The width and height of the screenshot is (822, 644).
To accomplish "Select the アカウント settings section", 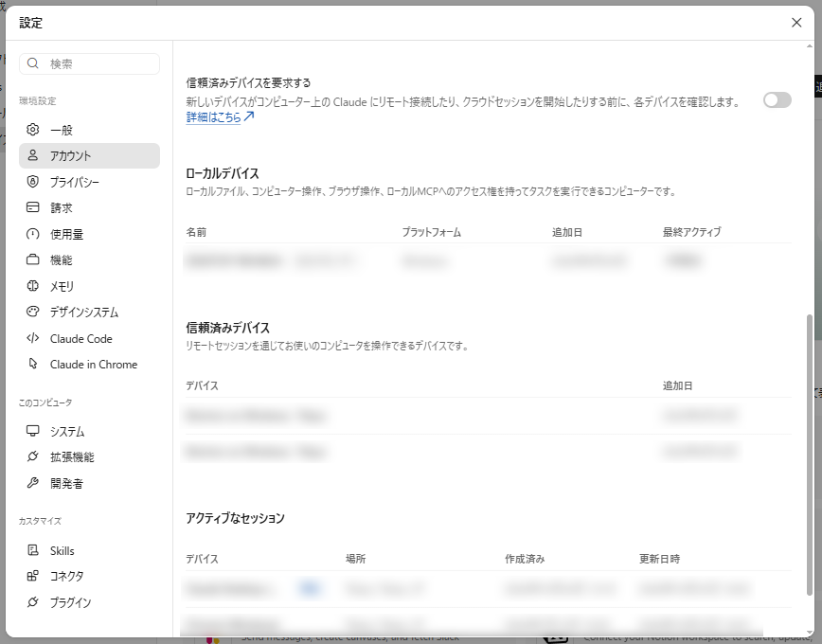I will point(89,155).
